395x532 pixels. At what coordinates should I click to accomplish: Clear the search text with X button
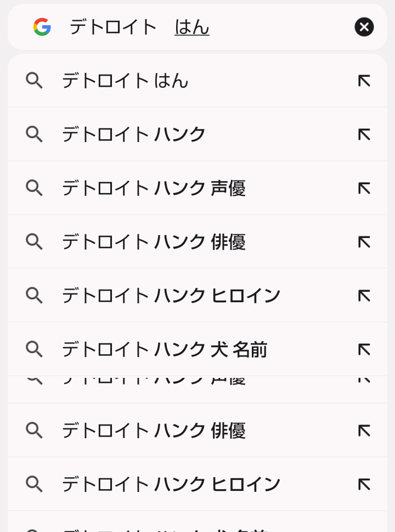point(364,27)
